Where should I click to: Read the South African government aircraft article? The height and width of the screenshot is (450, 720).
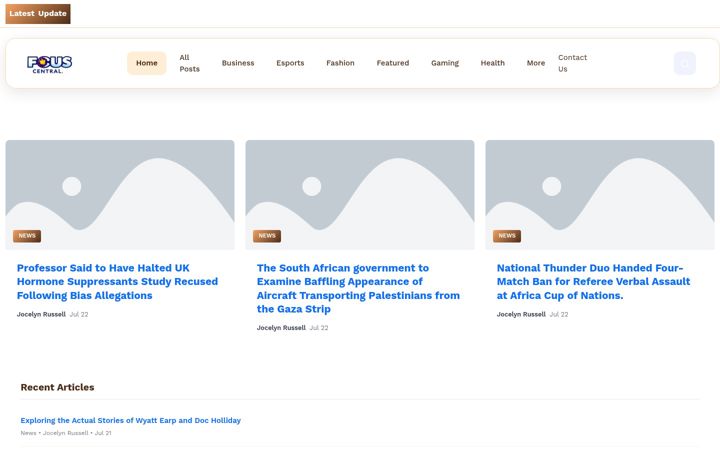(358, 288)
